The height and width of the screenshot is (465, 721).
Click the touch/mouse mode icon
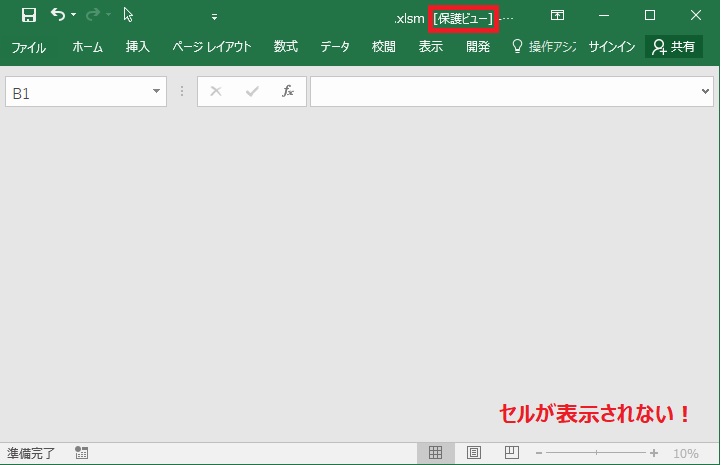point(128,15)
